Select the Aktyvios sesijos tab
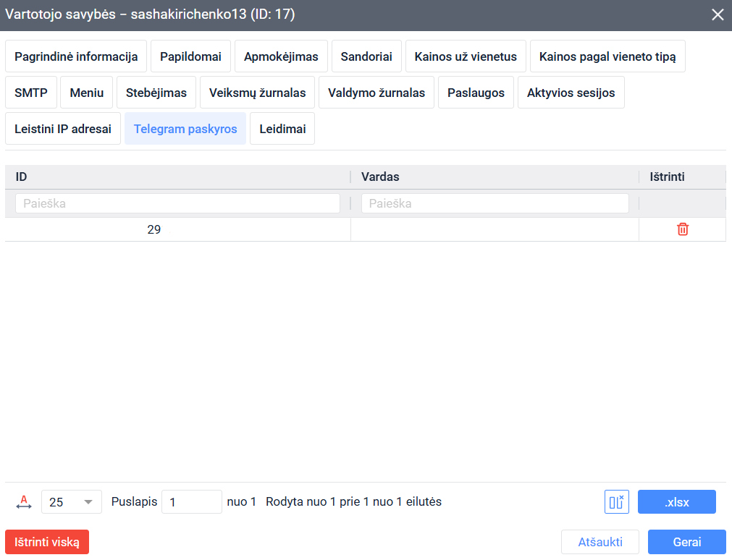 click(571, 93)
